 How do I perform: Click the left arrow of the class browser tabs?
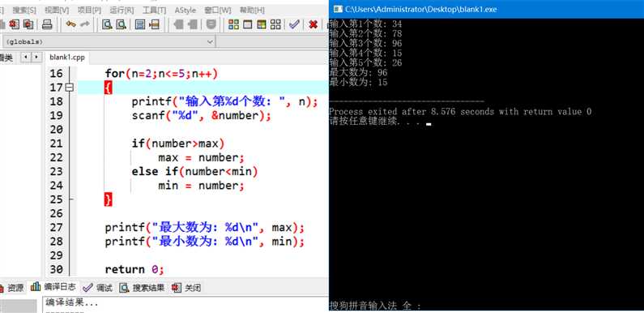25,58
